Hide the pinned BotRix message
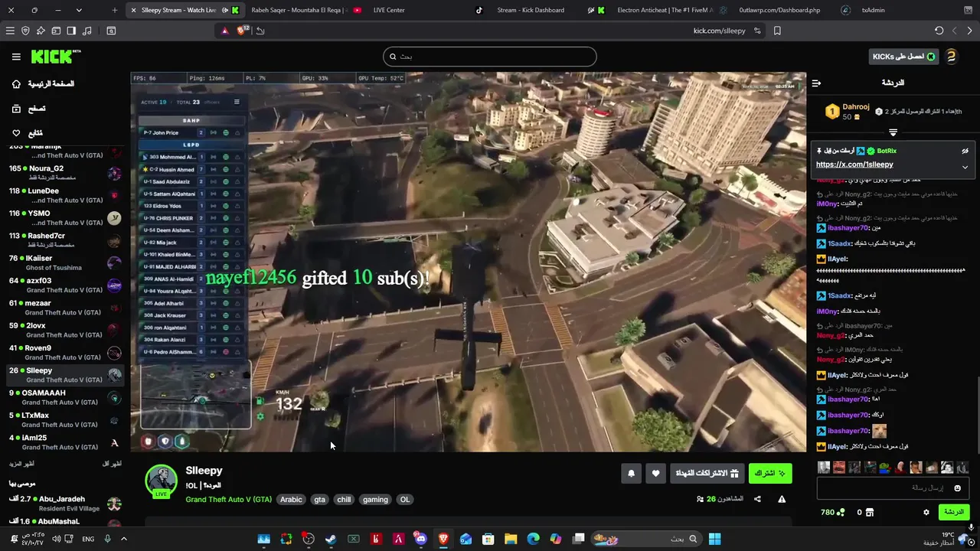Image resolution: width=980 pixels, height=551 pixels. (965, 151)
